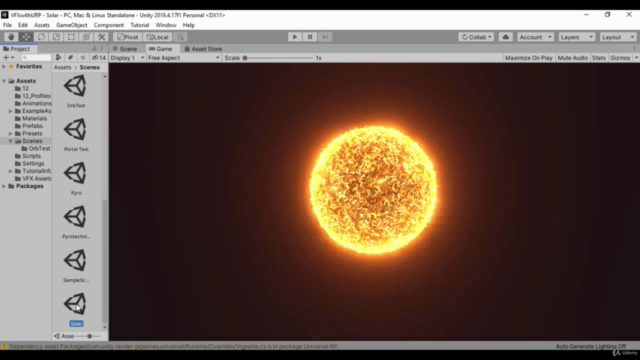Open the Project panel kebab menu
Image resolution: width=640 pixels, height=360 pixels.
click(102, 49)
